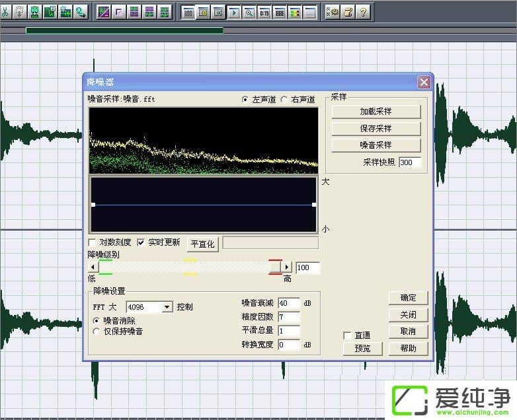Image resolution: width=517 pixels, height=420 pixels.
Task: Click the purple-green diagonal toolbar icon
Action: click(104, 12)
